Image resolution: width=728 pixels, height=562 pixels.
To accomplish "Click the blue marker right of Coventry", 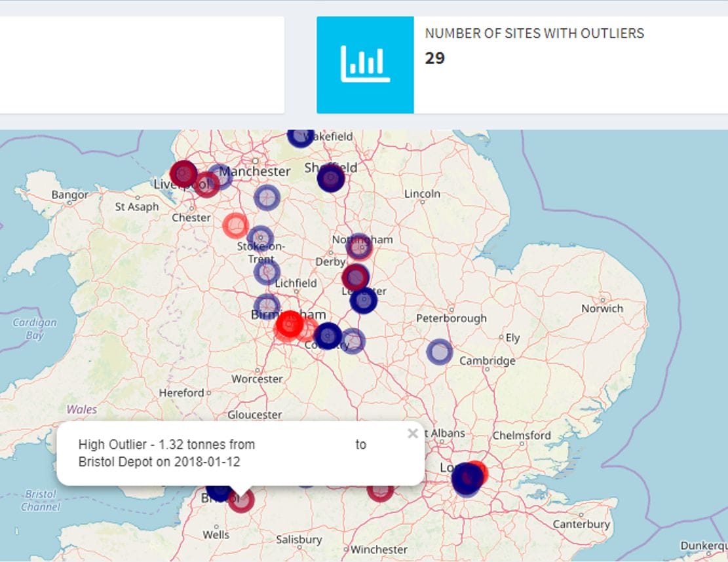I will pos(353,341).
